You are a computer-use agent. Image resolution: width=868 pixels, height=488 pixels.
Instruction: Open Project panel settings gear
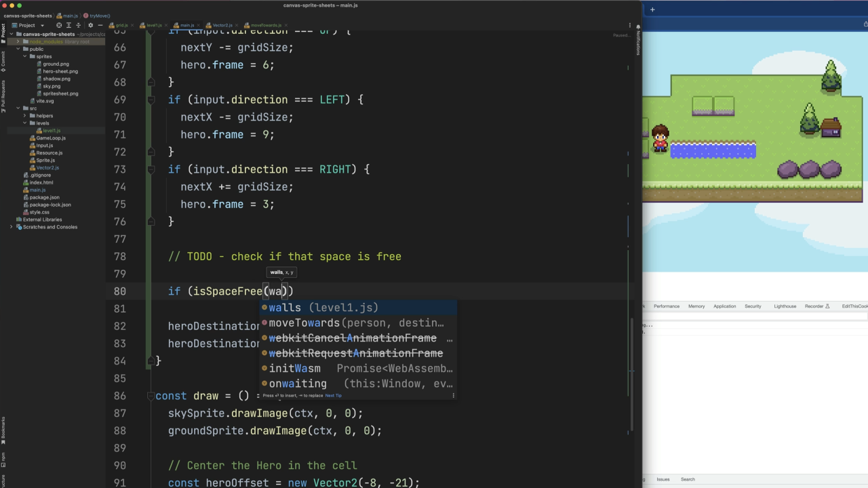[90, 25]
